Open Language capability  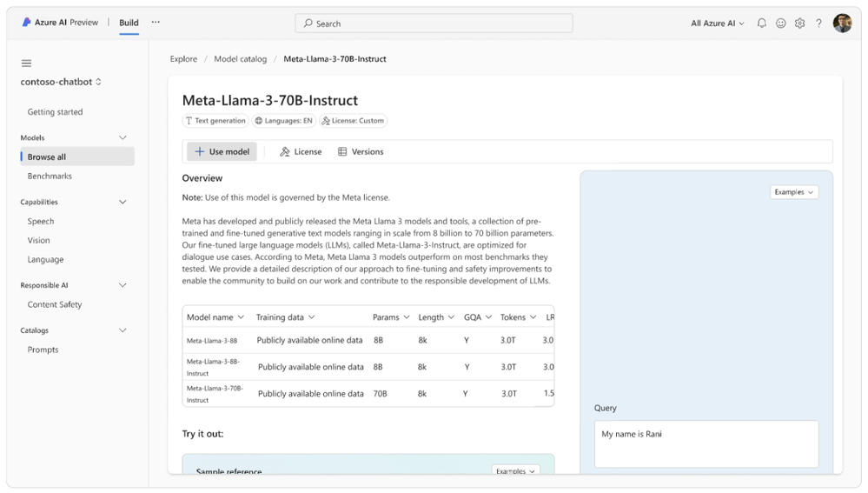point(45,259)
